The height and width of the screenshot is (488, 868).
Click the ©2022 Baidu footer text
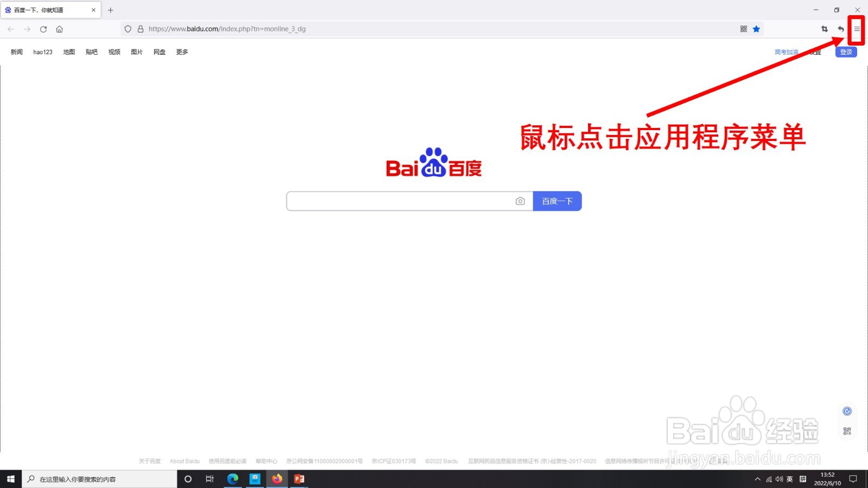(442, 461)
